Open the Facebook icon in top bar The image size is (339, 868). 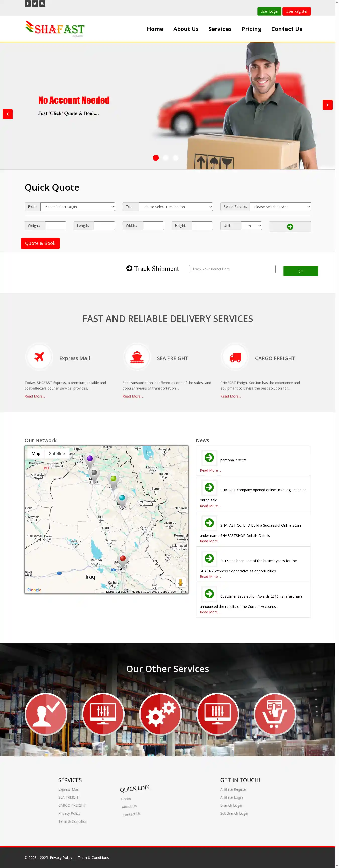point(28,3)
